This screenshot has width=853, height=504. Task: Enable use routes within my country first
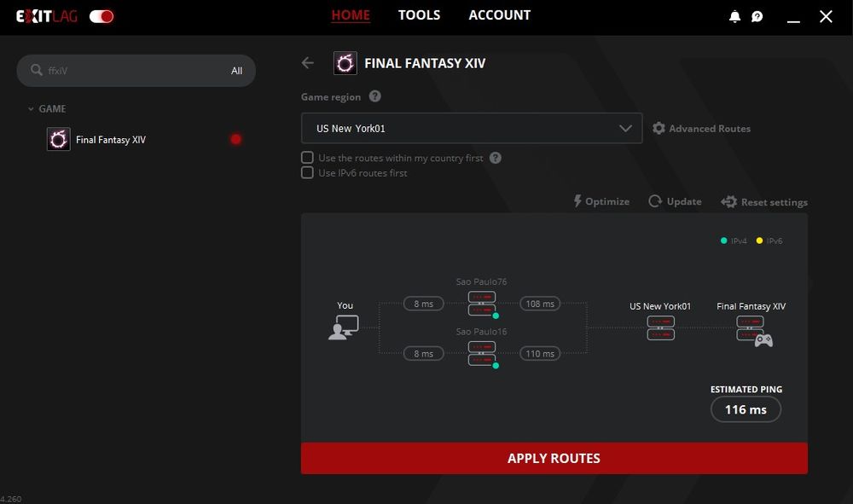tap(307, 158)
